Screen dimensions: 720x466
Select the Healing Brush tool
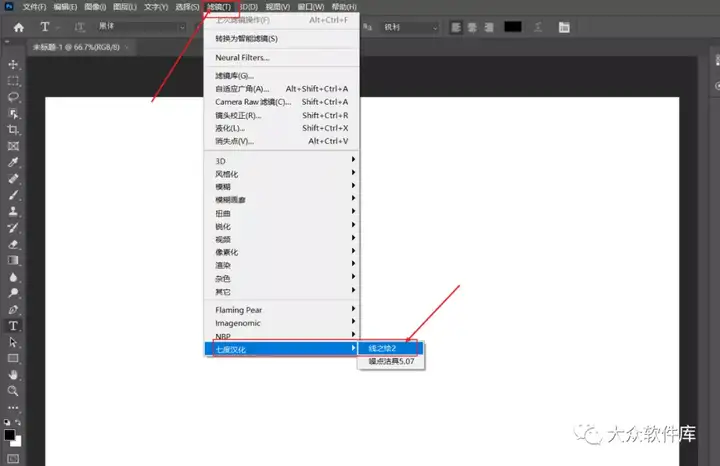pyautogui.click(x=13, y=179)
